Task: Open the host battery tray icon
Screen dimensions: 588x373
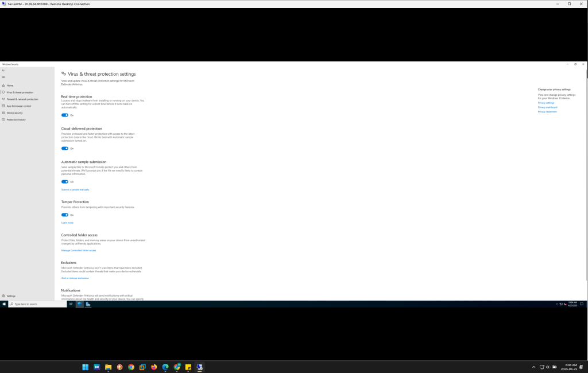Action: [555, 367]
